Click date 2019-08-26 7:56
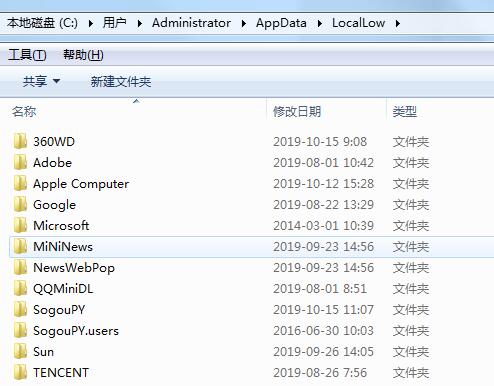 pyautogui.click(x=320, y=373)
